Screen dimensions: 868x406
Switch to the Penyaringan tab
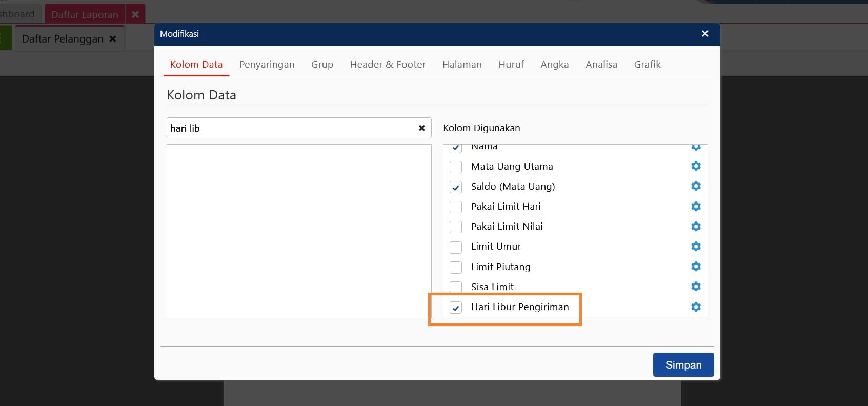(x=267, y=65)
